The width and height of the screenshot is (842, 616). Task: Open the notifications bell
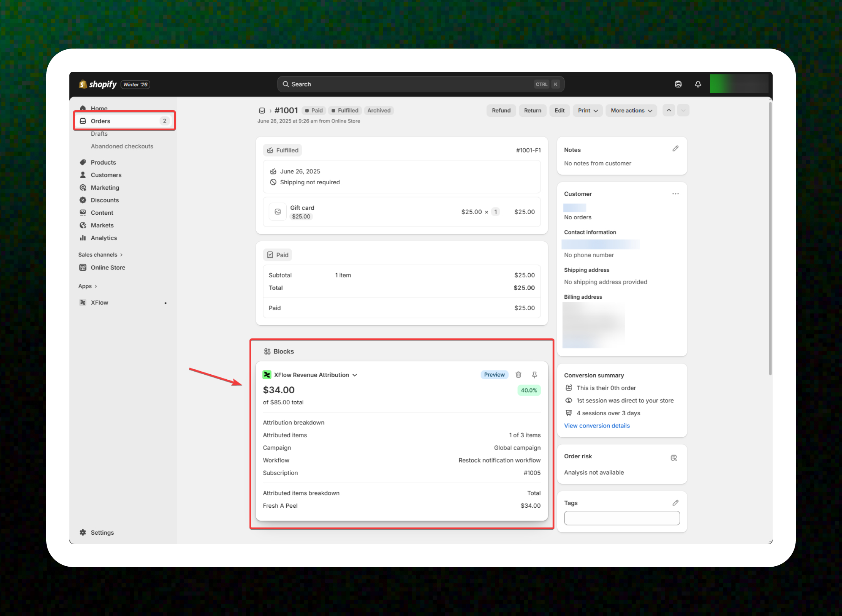(x=698, y=84)
